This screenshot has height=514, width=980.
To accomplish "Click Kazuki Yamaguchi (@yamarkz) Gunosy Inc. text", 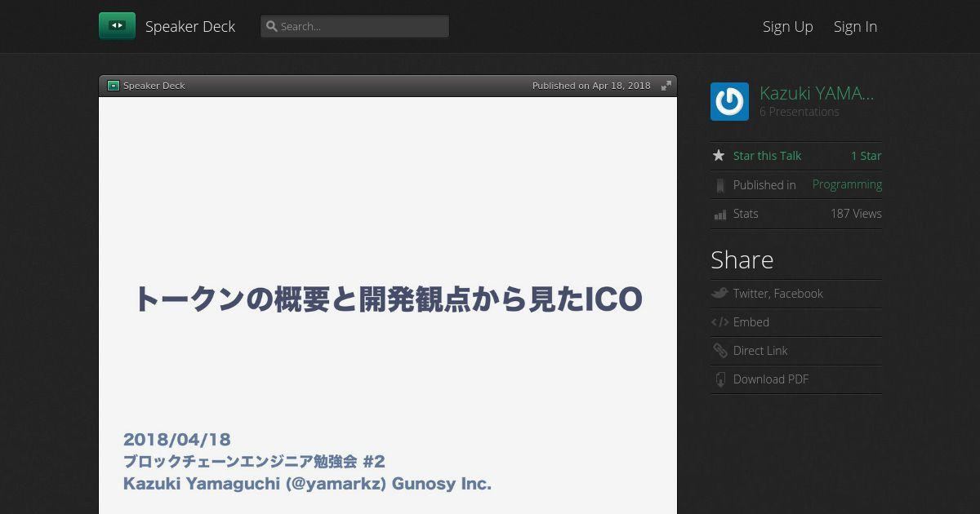I will 307,484.
